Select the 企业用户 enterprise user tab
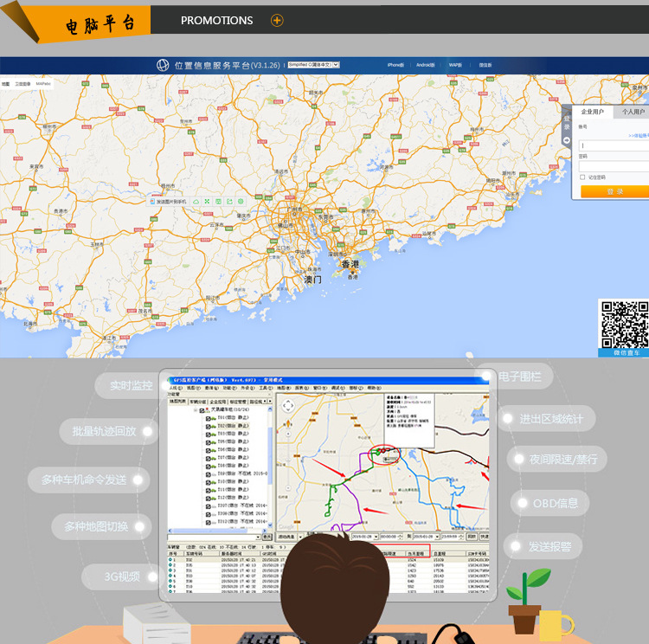Screen dimensions: 649x644 pos(594,112)
